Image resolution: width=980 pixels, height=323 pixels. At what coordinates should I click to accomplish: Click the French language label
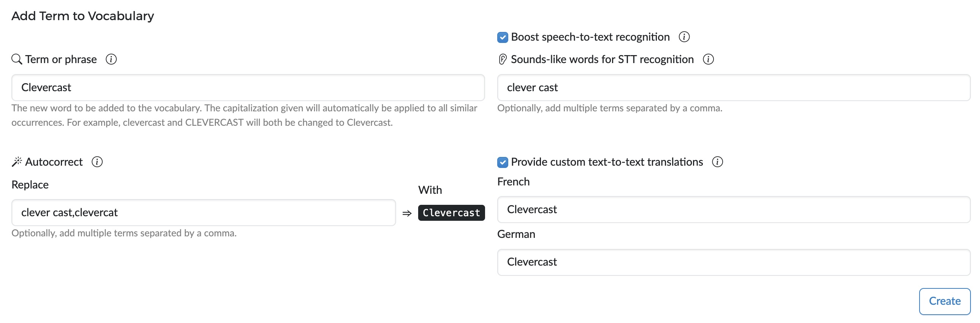coord(513,182)
